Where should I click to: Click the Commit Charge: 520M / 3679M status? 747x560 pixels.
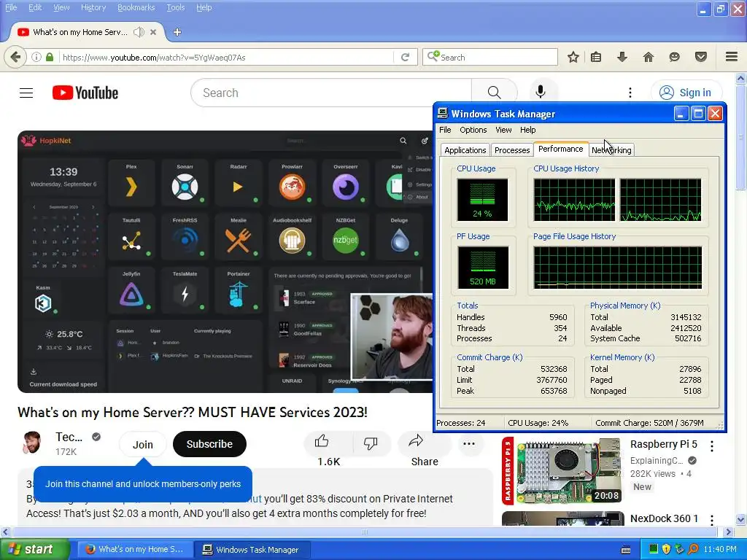(649, 423)
